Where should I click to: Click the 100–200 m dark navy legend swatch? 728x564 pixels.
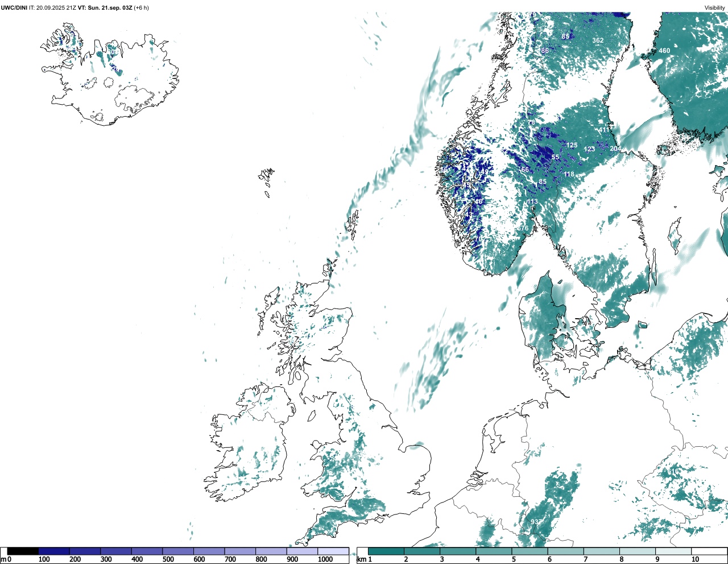tap(54, 551)
